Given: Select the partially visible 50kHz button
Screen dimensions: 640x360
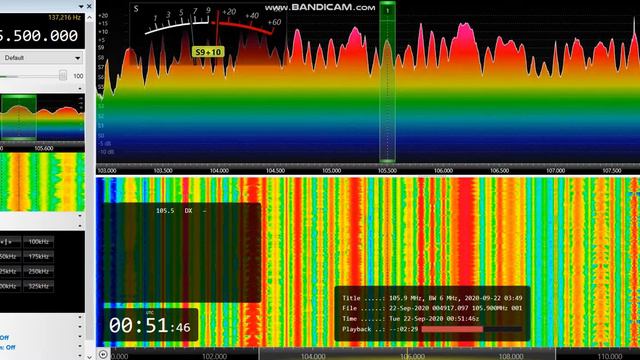Looking at the screenshot, I should click(9, 256).
